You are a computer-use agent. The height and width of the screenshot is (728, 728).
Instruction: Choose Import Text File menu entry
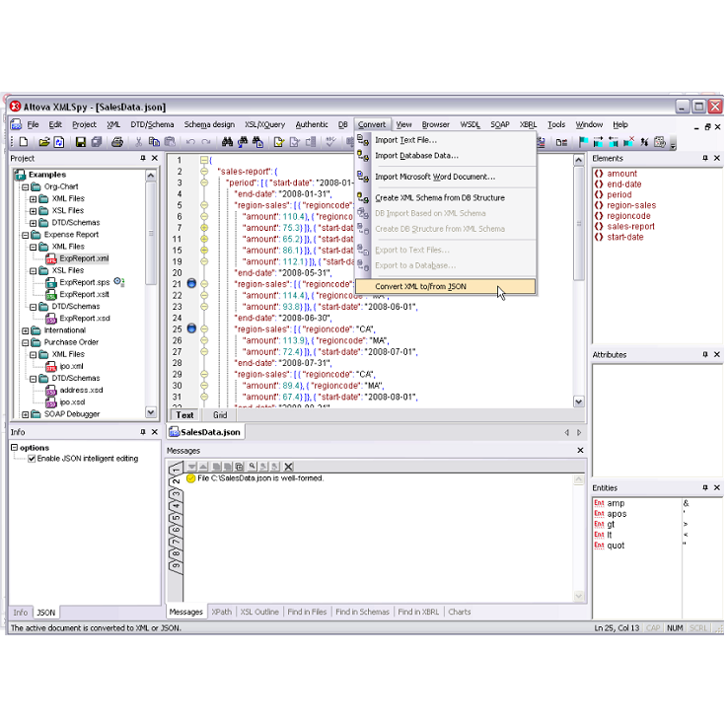click(x=445, y=140)
